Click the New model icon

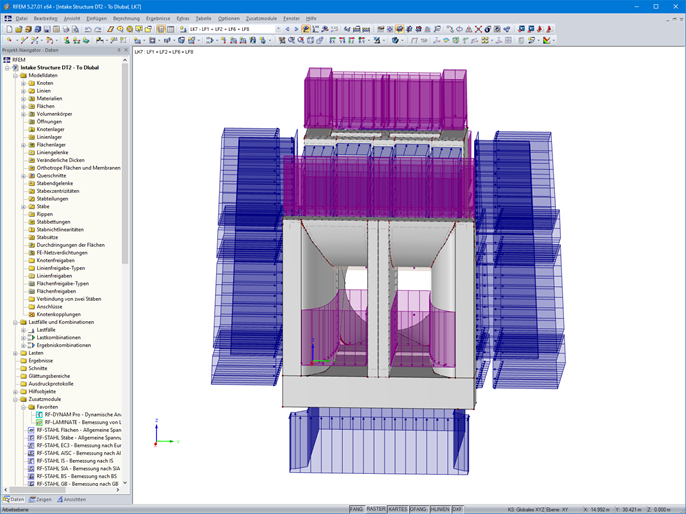[9, 29]
